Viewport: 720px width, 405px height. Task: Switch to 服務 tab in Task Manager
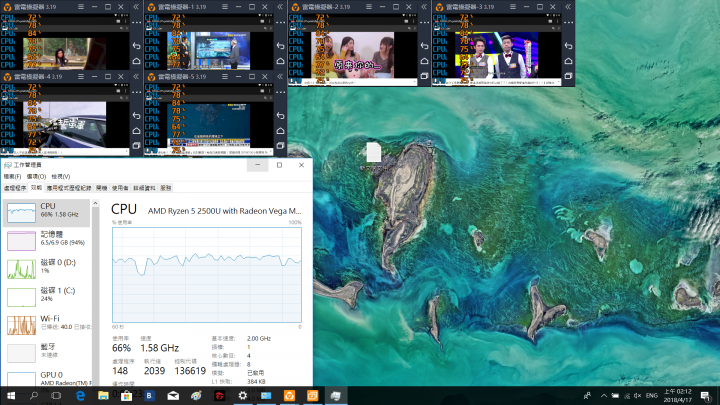click(x=166, y=188)
